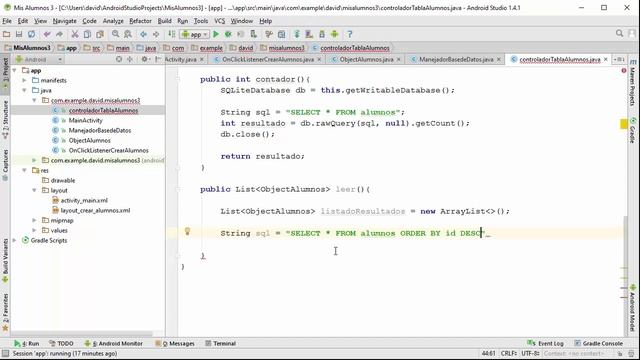Open the Android Monitor tool window
The image size is (640, 360).
tap(113, 344)
